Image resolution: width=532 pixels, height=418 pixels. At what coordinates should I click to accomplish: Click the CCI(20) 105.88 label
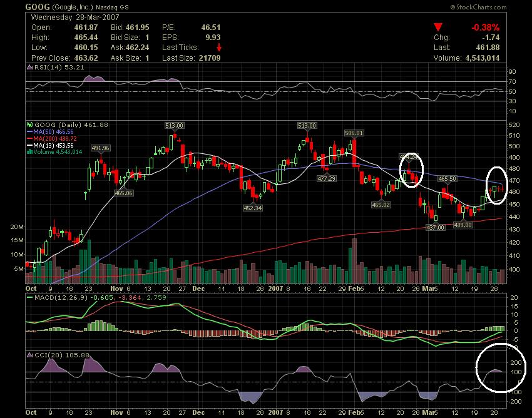pos(62,355)
